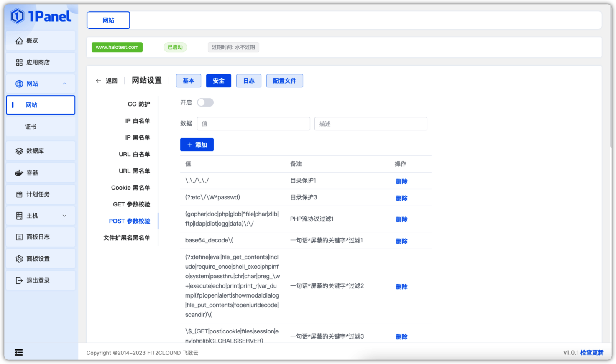Open panel settings gear icon
This screenshot has width=616, height=364.
(x=19, y=259)
